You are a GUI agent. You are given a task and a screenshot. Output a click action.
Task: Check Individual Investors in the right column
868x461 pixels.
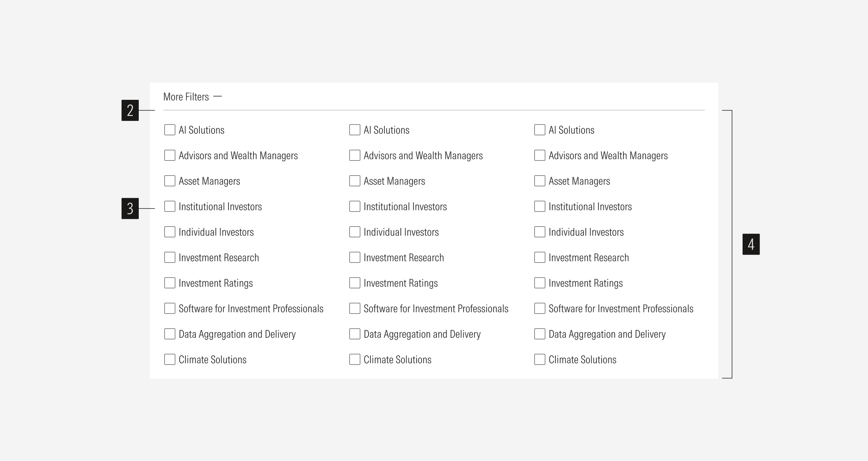[x=540, y=232]
